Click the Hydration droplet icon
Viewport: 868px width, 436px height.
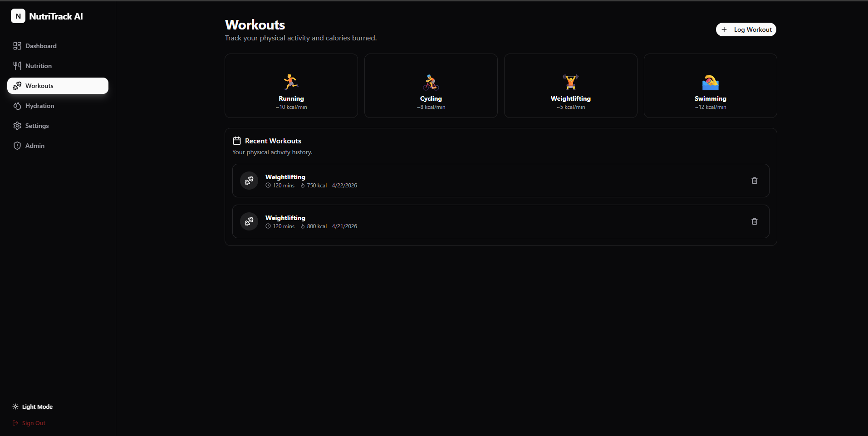pyautogui.click(x=17, y=106)
